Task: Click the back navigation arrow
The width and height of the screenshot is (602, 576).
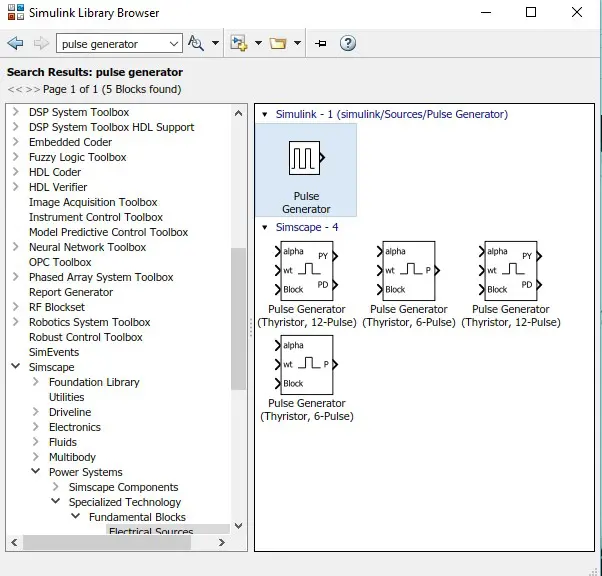Action: 15,44
